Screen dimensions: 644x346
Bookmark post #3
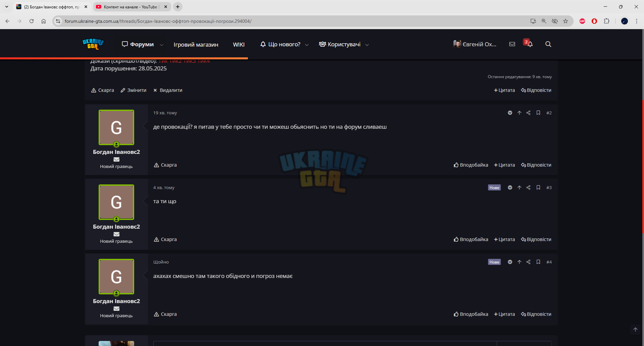tap(538, 187)
